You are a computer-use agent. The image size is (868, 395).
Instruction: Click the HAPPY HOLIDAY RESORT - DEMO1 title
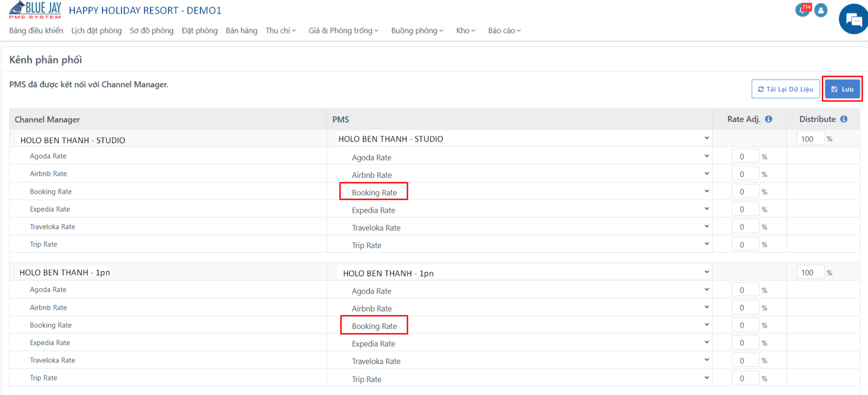(145, 11)
